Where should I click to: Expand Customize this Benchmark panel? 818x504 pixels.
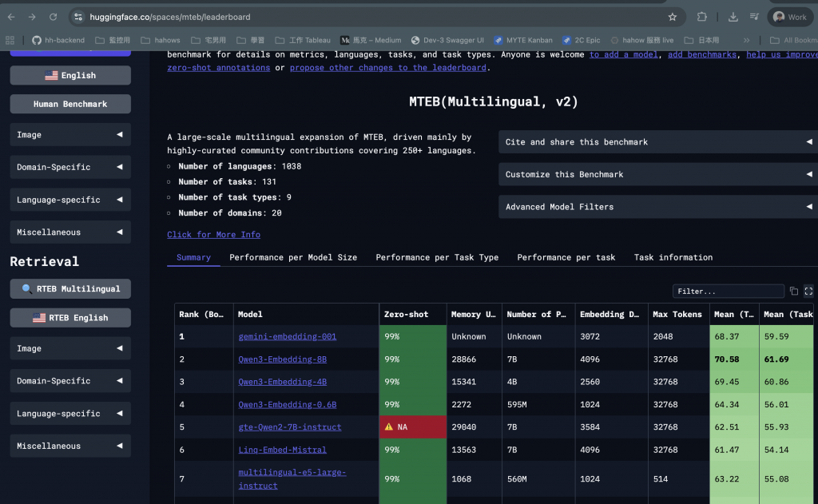pyautogui.click(x=658, y=174)
